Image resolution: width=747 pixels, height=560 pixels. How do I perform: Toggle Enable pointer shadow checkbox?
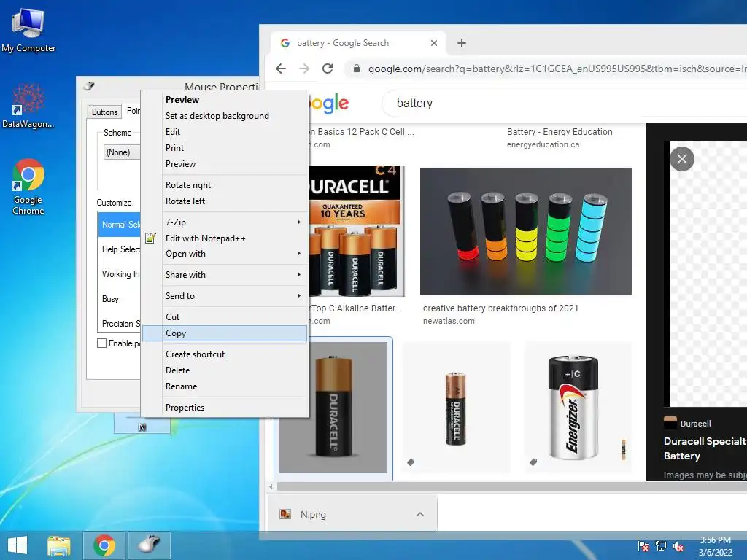click(101, 343)
